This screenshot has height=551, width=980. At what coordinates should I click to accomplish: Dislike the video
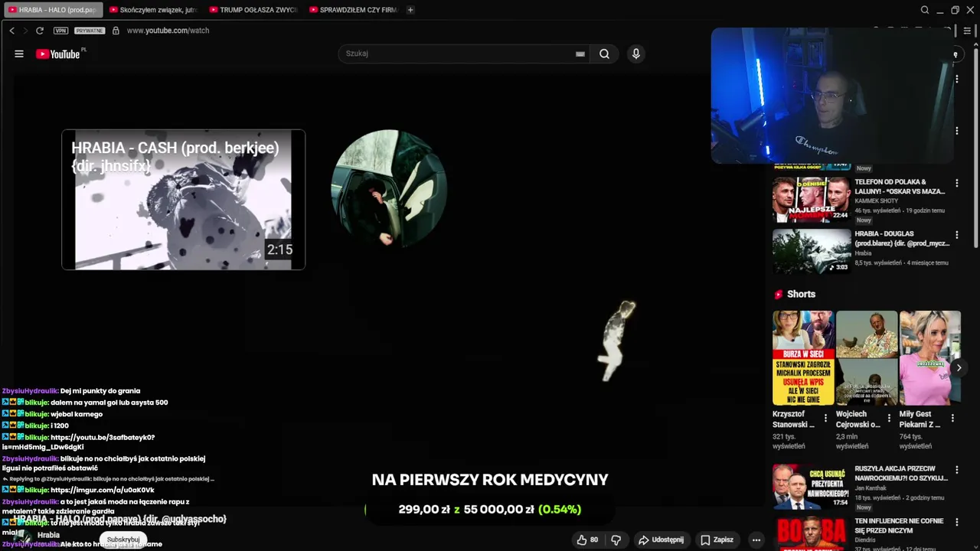616,540
